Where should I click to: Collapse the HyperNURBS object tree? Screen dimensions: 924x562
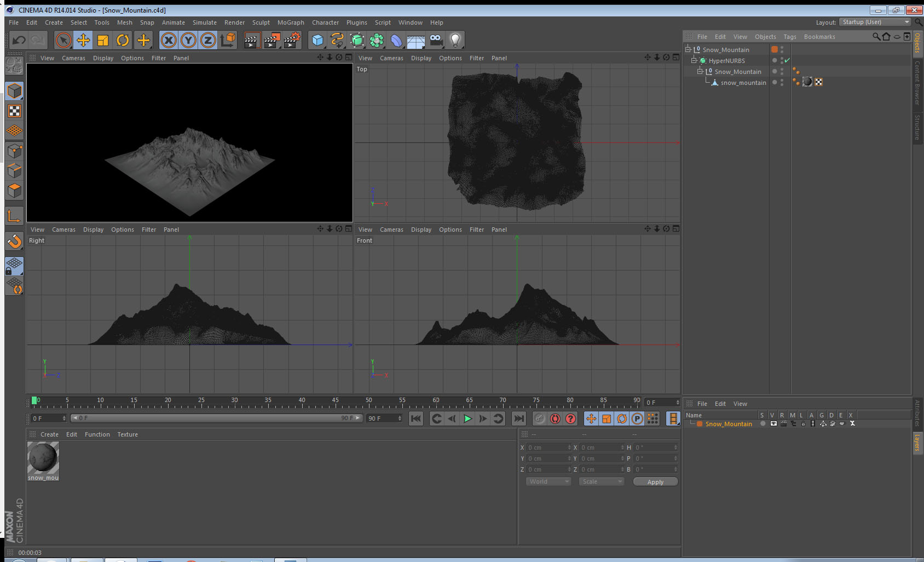(x=694, y=60)
